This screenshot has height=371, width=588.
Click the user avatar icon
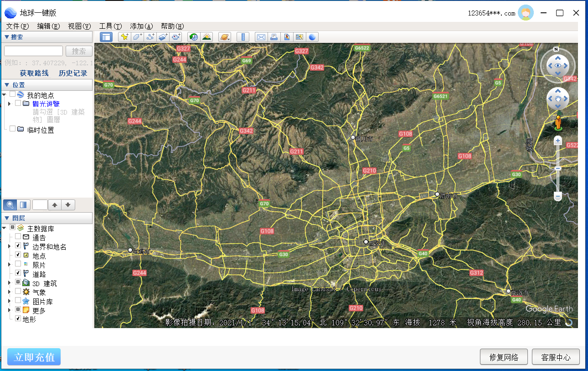526,13
